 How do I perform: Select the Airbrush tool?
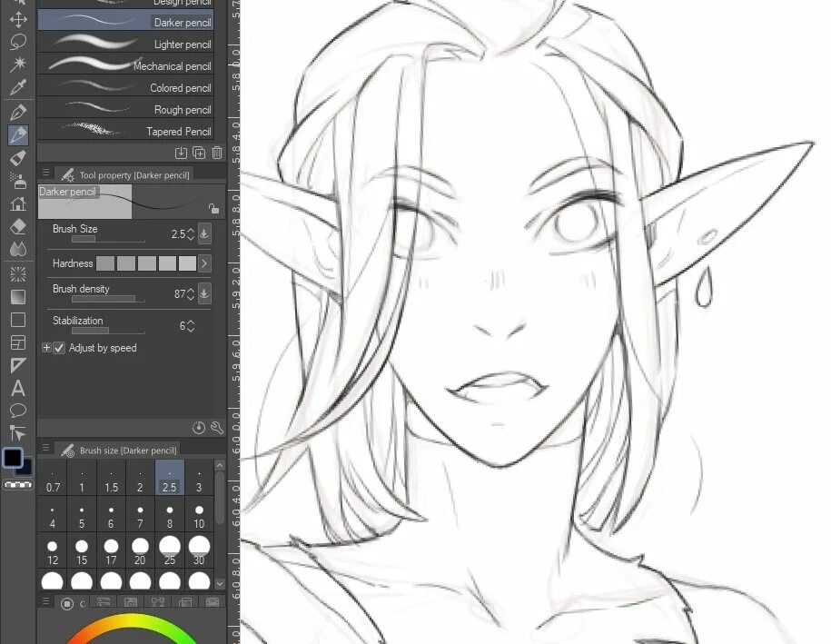18,181
